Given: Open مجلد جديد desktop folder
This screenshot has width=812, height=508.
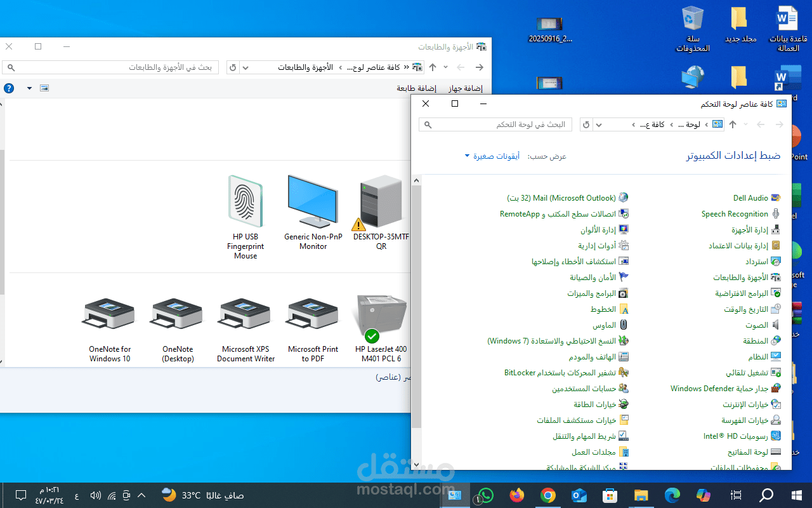Looking at the screenshot, I should tap(740, 25).
